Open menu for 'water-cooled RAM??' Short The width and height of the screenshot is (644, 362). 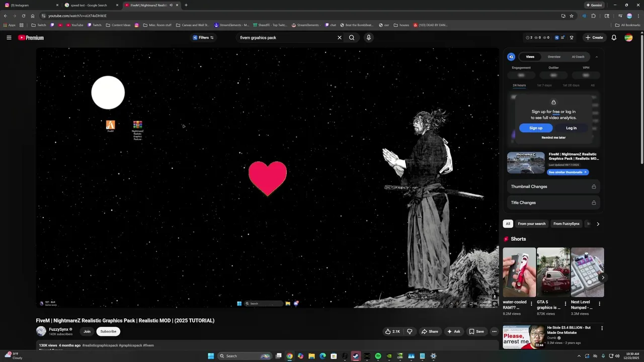[x=531, y=304]
